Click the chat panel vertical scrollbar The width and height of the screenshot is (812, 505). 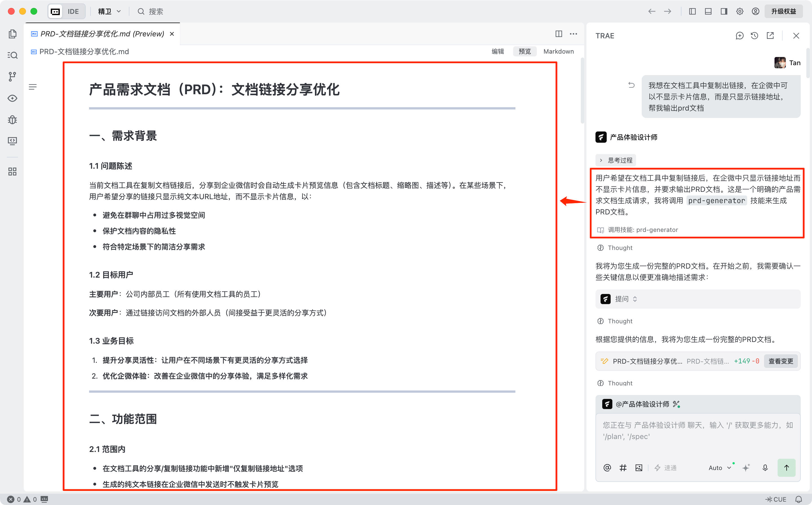tap(808, 63)
